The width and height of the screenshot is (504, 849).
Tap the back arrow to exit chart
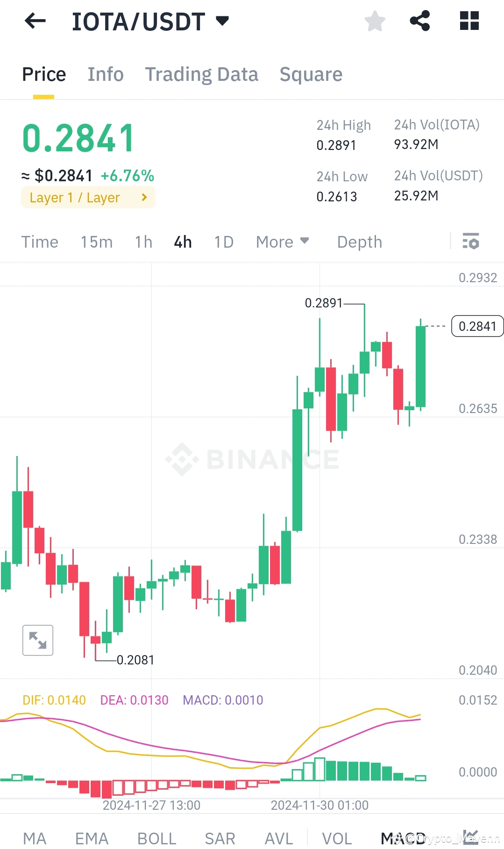[35, 21]
